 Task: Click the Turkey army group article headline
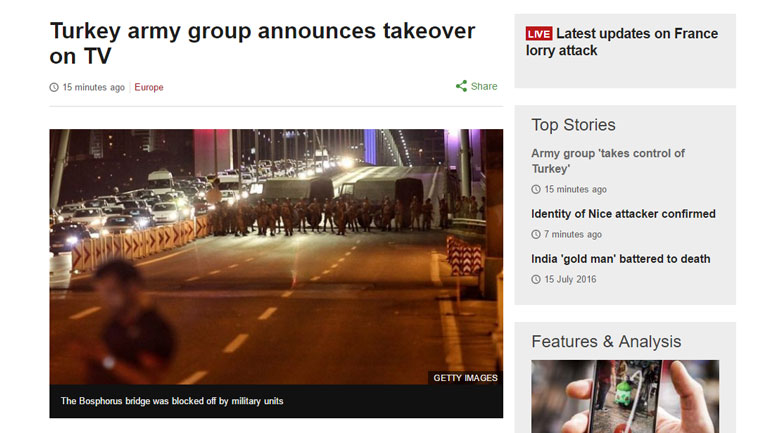[262, 43]
